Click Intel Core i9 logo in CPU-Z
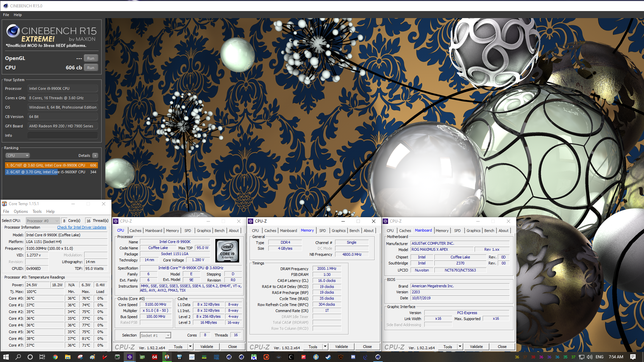This screenshot has width=644, height=362. [227, 250]
